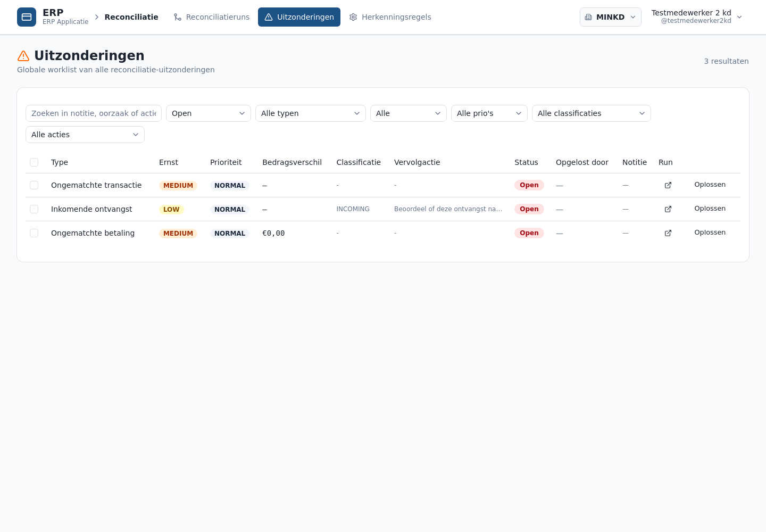Open run link for Ongematchte transactie row

click(668, 185)
